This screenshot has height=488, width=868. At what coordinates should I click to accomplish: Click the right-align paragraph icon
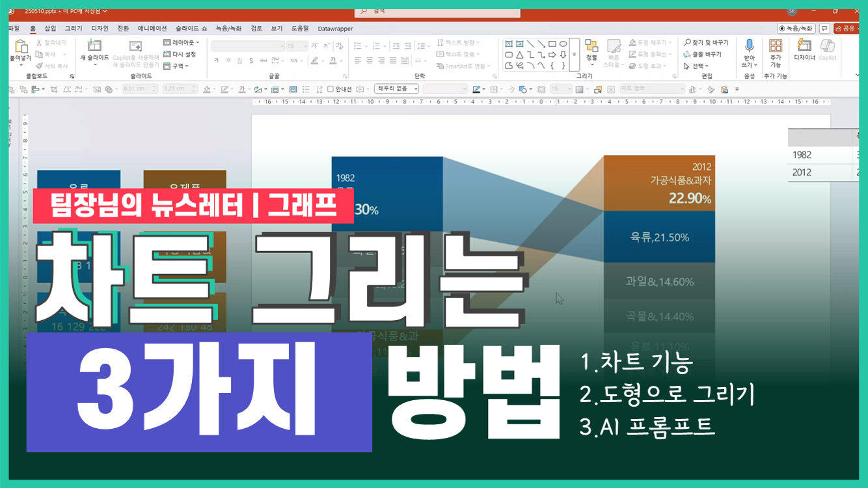(381, 61)
